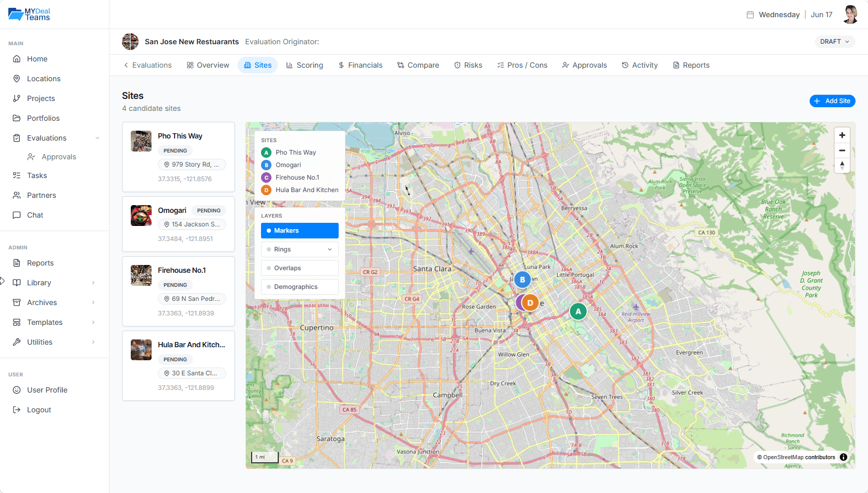Image resolution: width=868 pixels, height=493 pixels.
Task: Click the Add Site button
Action: (x=832, y=101)
